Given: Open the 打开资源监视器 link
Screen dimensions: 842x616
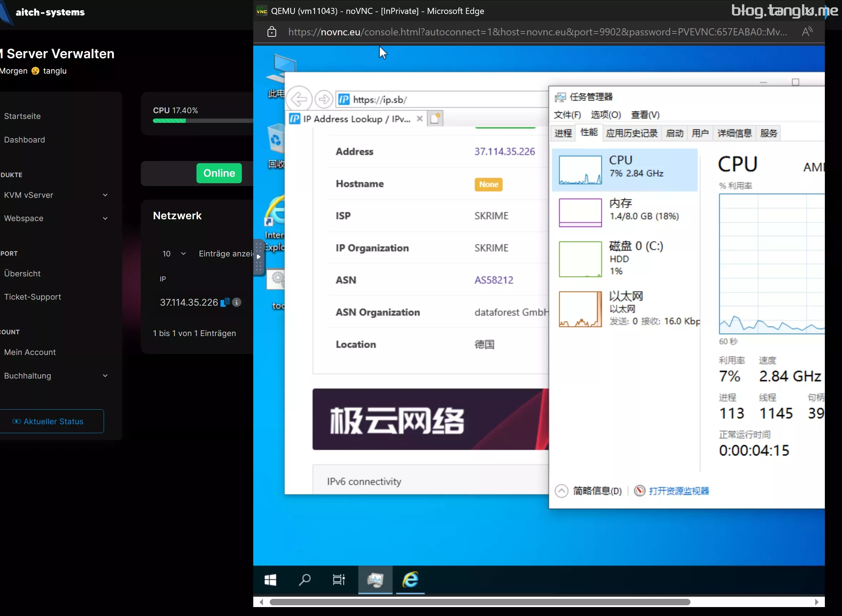Looking at the screenshot, I should [x=679, y=491].
